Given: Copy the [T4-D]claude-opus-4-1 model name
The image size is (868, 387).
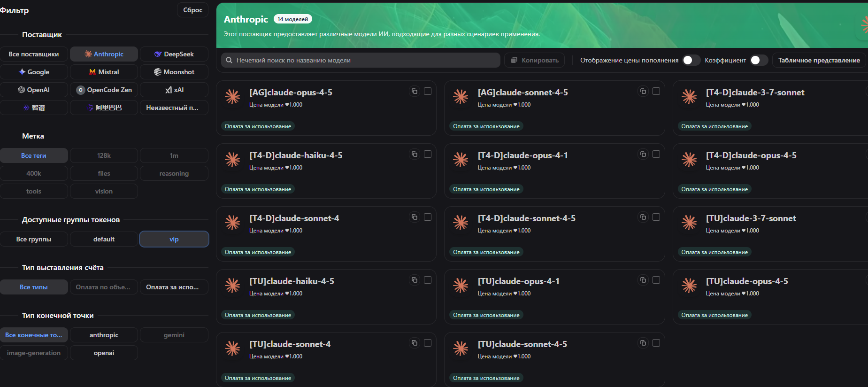Looking at the screenshot, I should pyautogui.click(x=643, y=154).
